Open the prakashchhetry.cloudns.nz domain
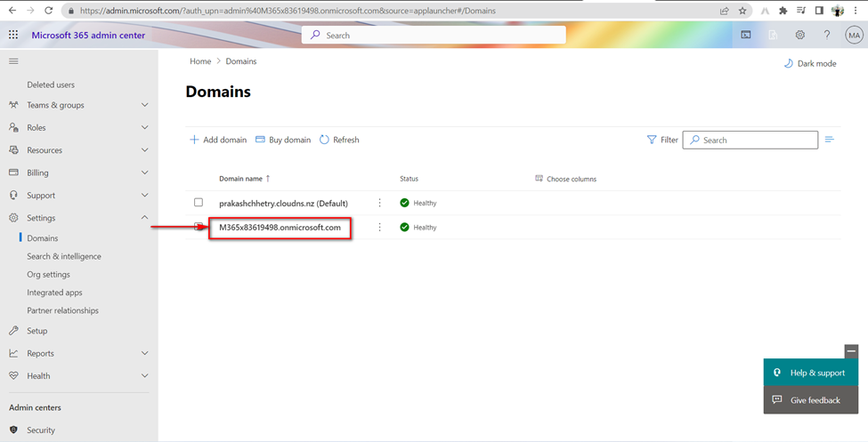 pyautogui.click(x=283, y=203)
